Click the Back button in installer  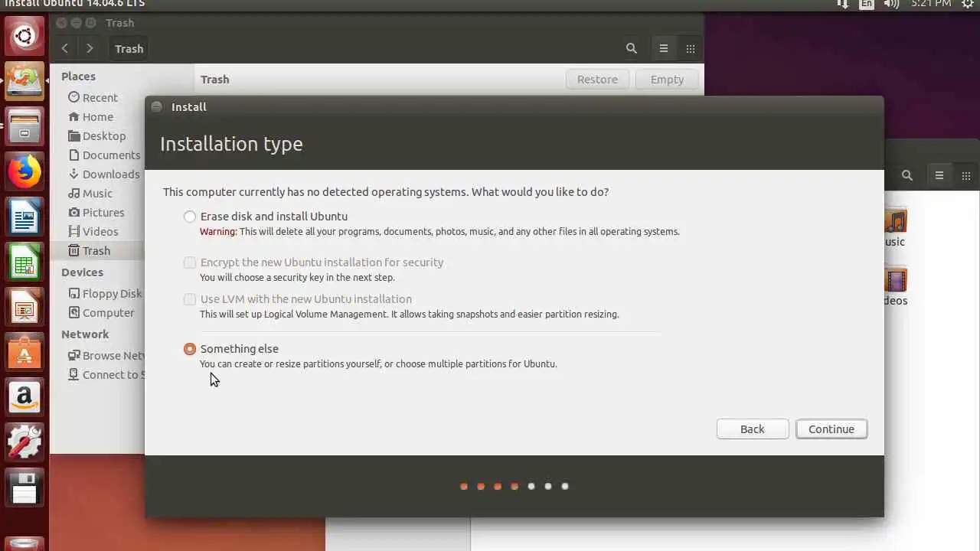[x=753, y=429]
